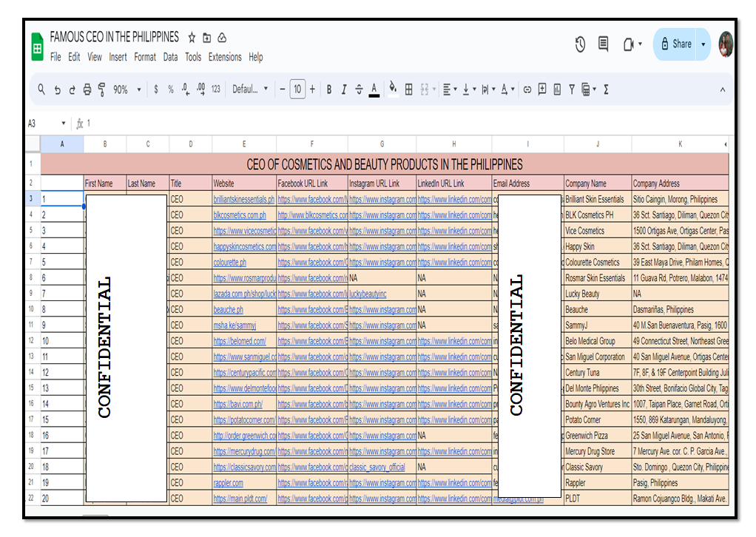This screenshot has width=756, height=537.
Task: Select the Potato Corner cell
Action: (598, 420)
